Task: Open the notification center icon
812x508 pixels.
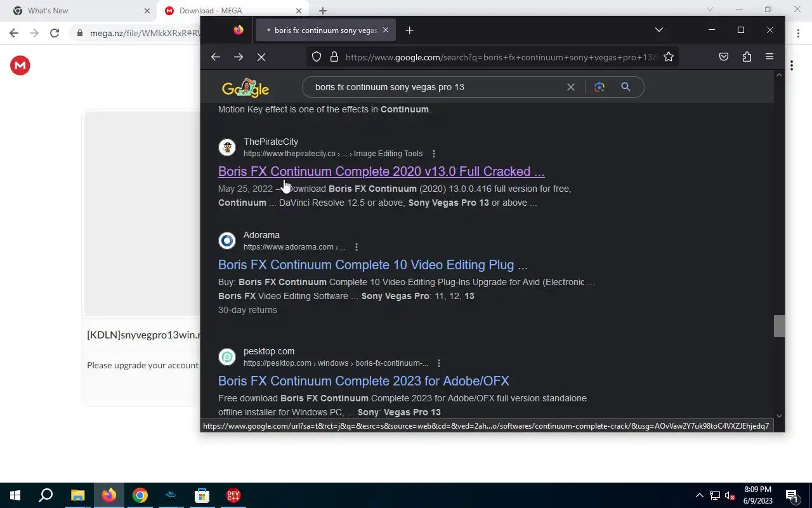Action: [792, 495]
